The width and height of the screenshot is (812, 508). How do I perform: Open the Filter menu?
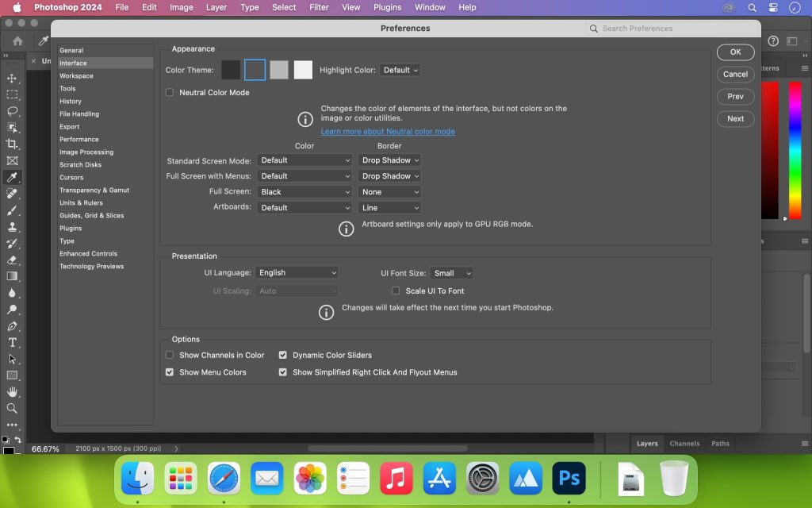click(319, 7)
